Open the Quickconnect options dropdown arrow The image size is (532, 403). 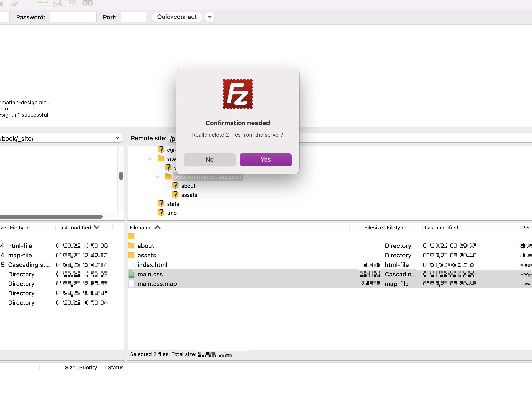pyautogui.click(x=210, y=17)
